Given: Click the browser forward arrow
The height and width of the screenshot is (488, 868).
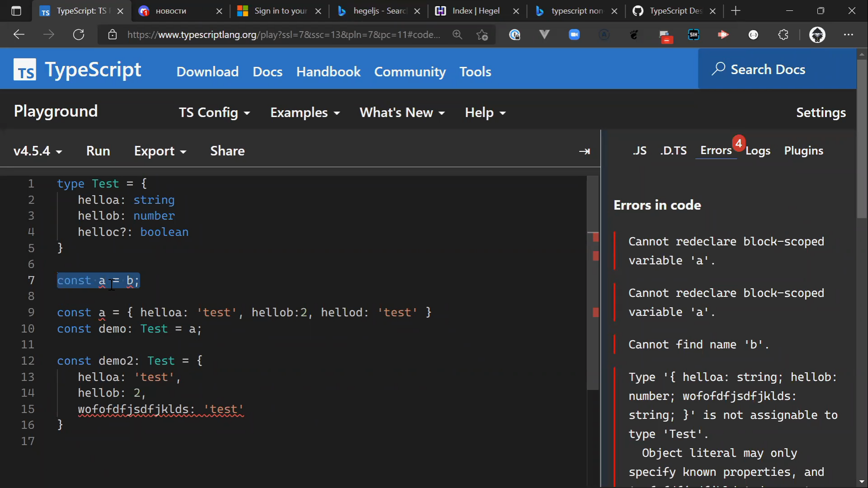Looking at the screenshot, I should tap(48, 35).
